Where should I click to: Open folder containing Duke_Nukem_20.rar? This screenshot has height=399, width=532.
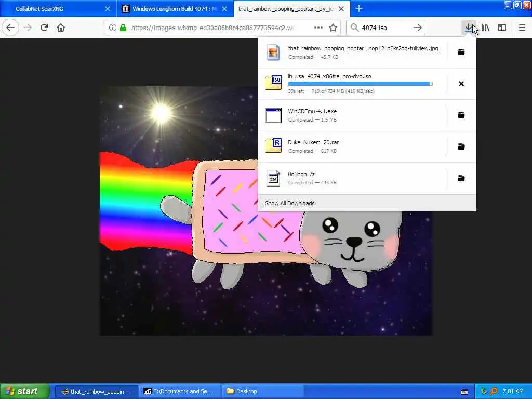click(x=461, y=147)
